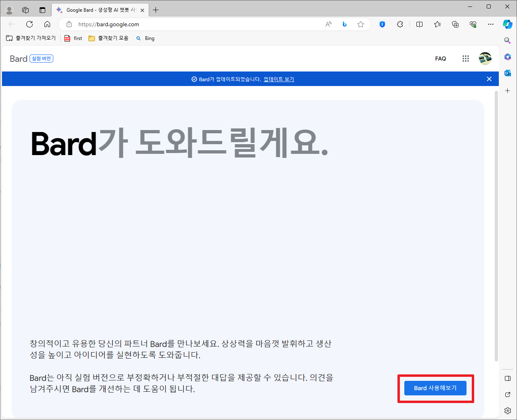Open the Bitwarden shield extension

(x=382, y=24)
